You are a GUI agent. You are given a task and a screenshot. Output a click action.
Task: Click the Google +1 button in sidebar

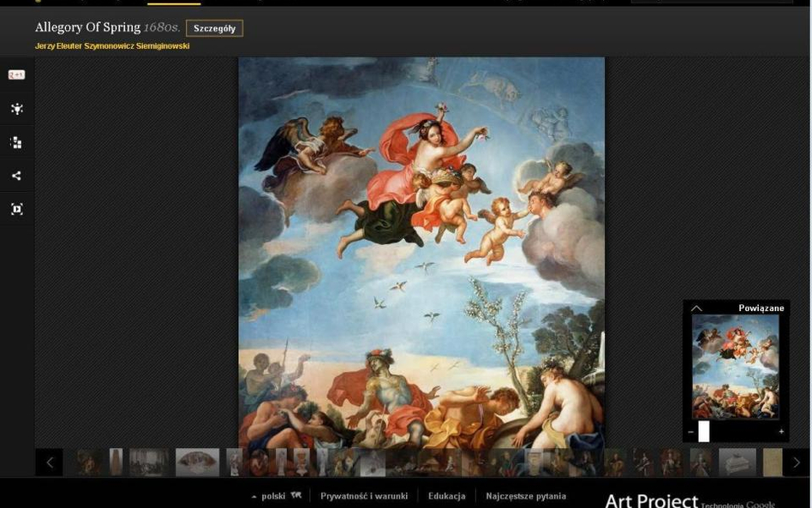[16, 75]
